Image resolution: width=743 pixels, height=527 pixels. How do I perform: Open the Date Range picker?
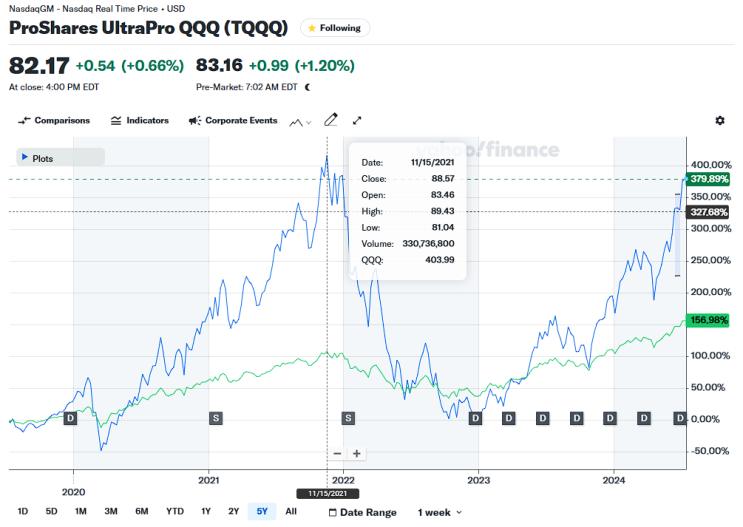362,512
